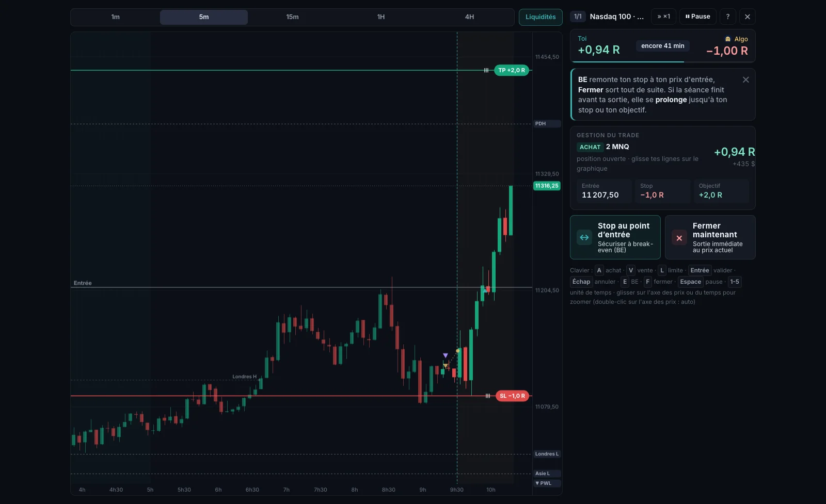Image resolution: width=826 pixels, height=504 pixels.
Task: Switch chart to 4H timeframe
Action: [469, 17]
